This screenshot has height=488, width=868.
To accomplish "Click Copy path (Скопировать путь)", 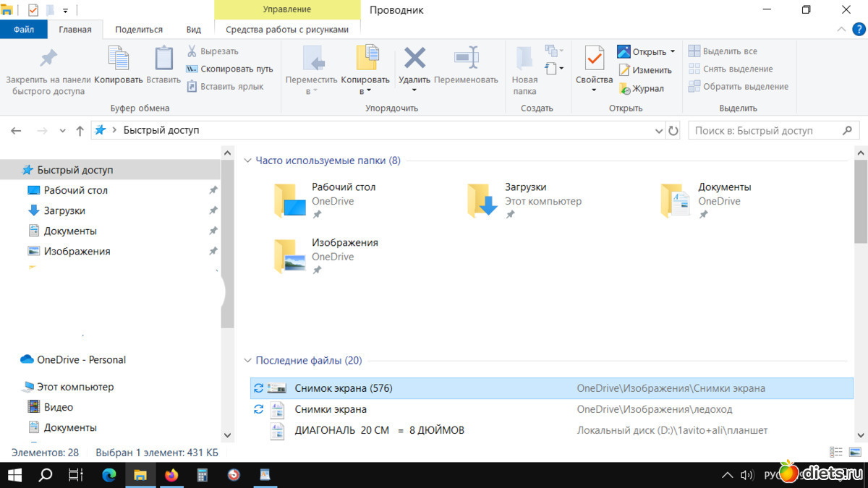I will pyautogui.click(x=229, y=69).
